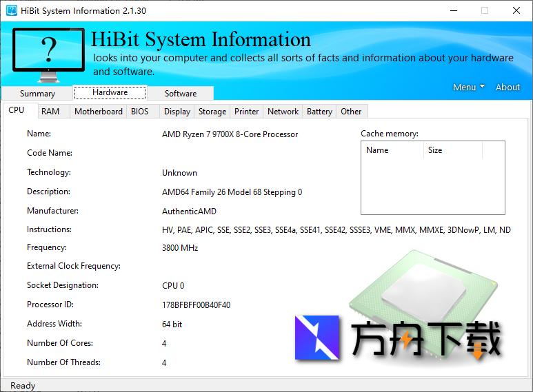
Task: Select the Hardware tab
Action: [110, 92]
